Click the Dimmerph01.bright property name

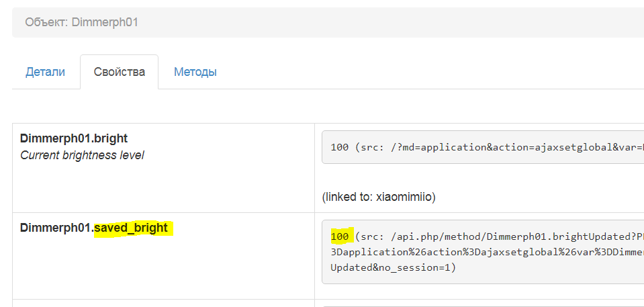(x=74, y=138)
